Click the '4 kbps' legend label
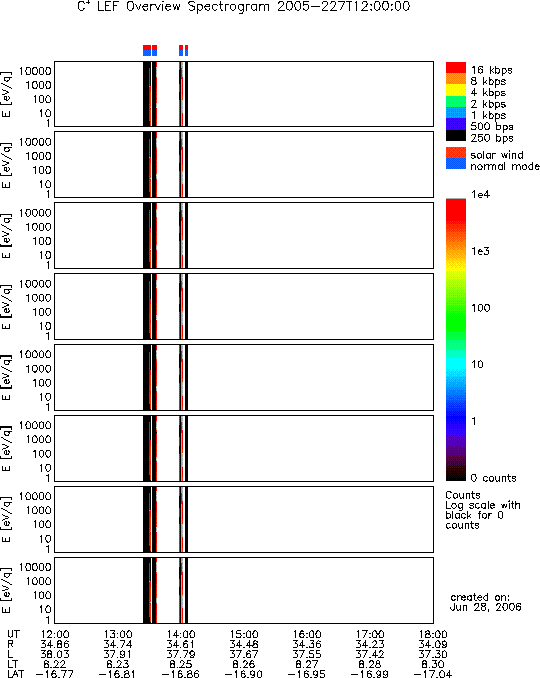 click(x=489, y=93)
